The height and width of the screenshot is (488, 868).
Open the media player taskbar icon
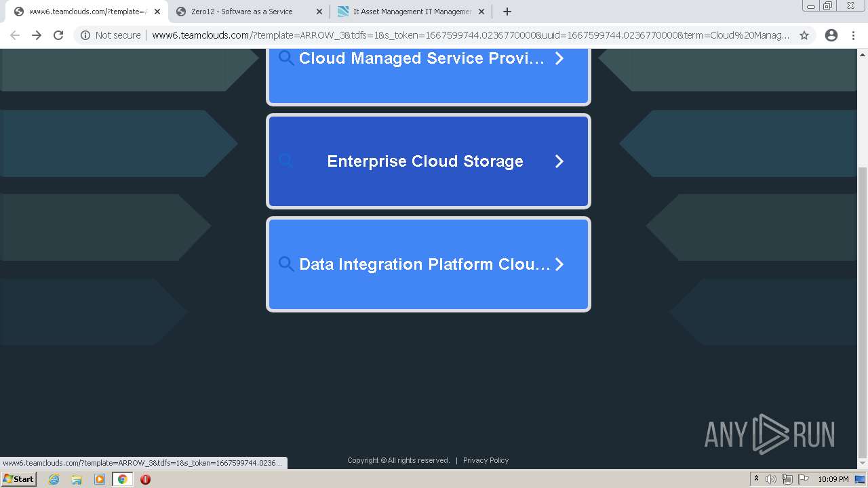tap(100, 479)
